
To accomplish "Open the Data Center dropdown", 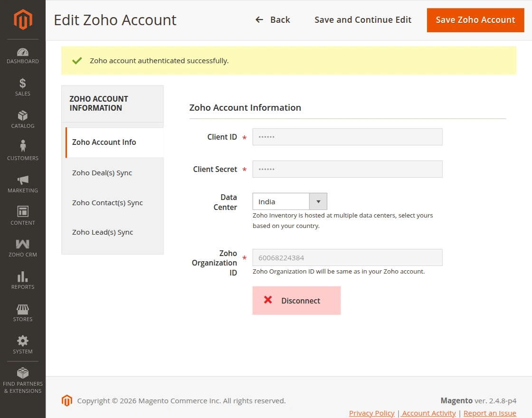I will pyautogui.click(x=290, y=201).
